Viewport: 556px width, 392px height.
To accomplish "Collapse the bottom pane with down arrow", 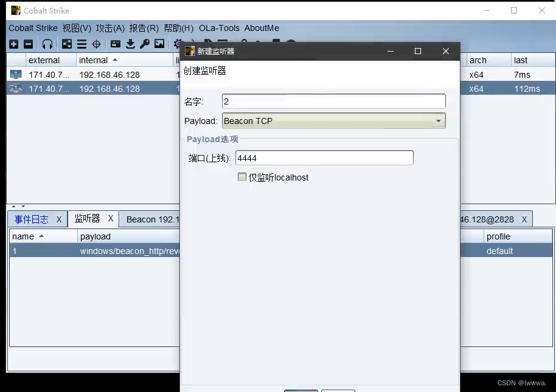I will click(23, 206).
